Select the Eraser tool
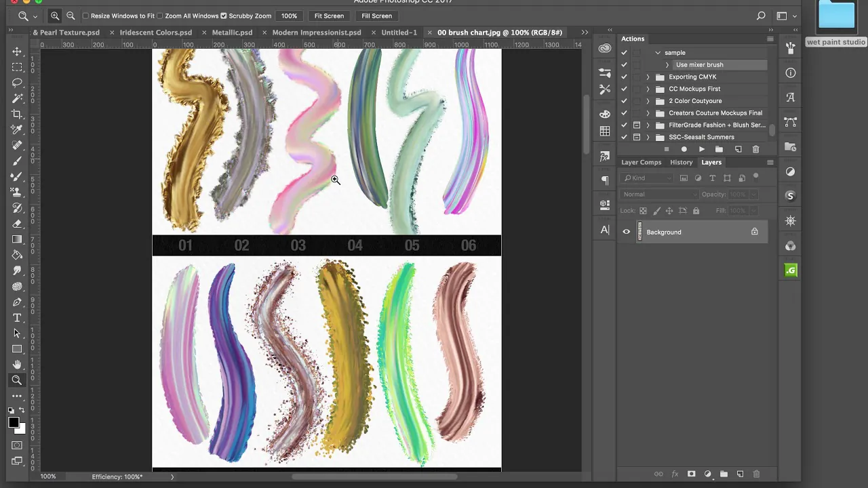 click(17, 224)
